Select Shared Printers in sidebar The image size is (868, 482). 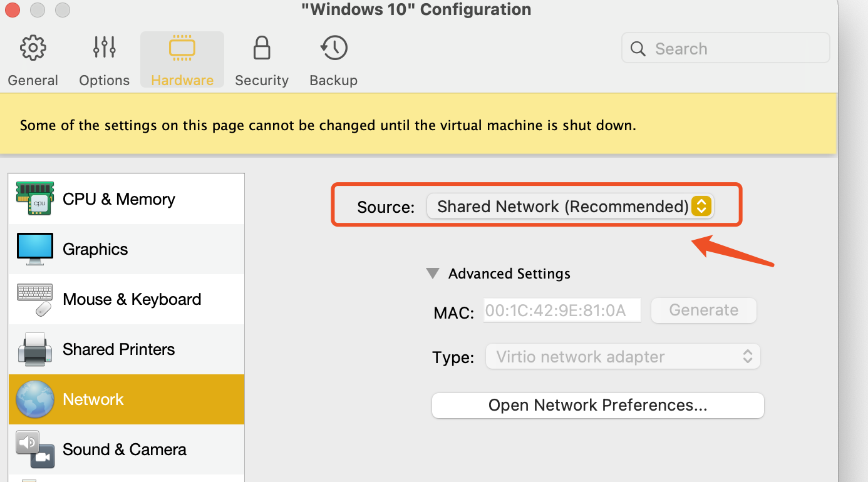pyautogui.click(x=127, y=349)
